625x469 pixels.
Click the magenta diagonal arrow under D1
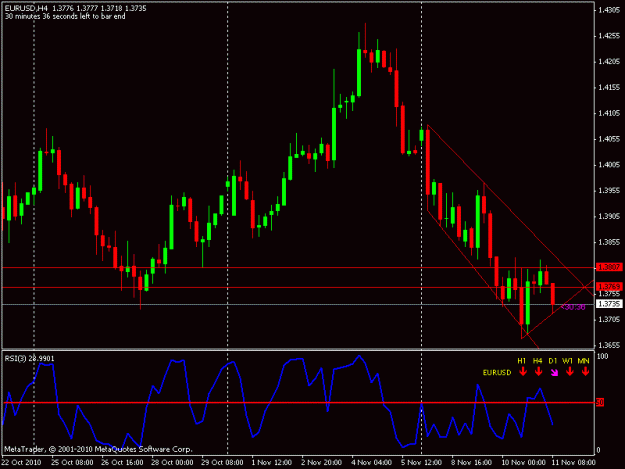coord(554,372)
